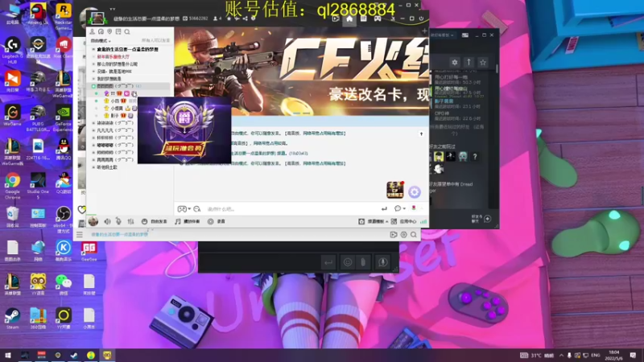Click the power icon in YY title bar
The height and width of the screenshot is (362, 644).
421,19
